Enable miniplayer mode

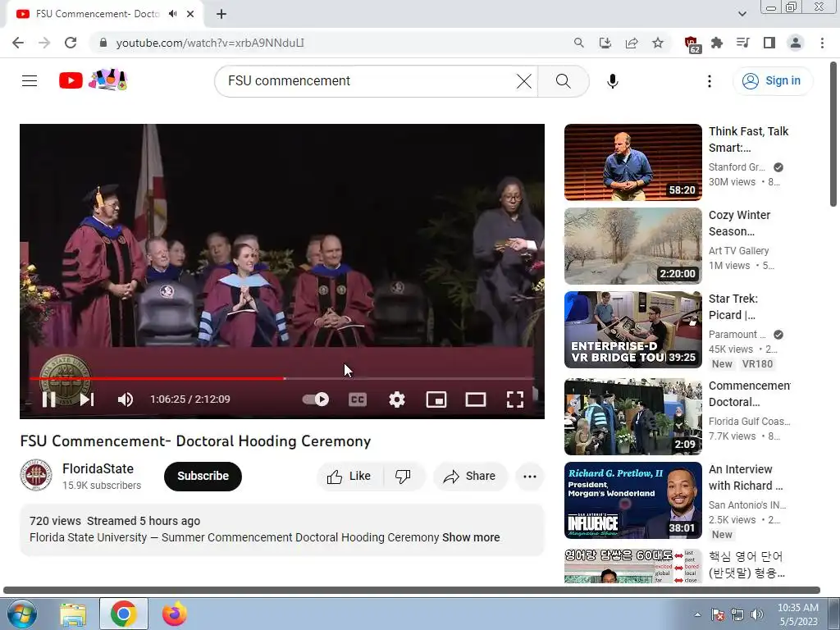coord(436,399)
